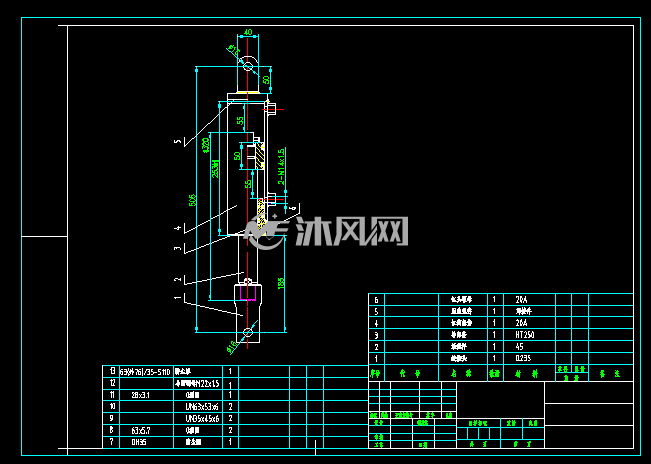Select balloon callout 2 near piston rod
This screenshot has width=651, height=464.
[x=179, y=279]
